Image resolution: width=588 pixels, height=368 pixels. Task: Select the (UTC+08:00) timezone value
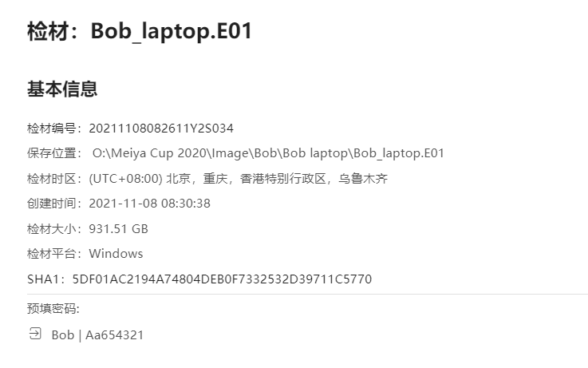coord(238,179)
